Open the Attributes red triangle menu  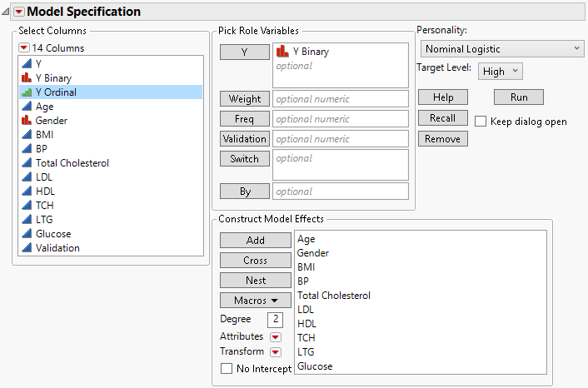click(x=276, y=337)
